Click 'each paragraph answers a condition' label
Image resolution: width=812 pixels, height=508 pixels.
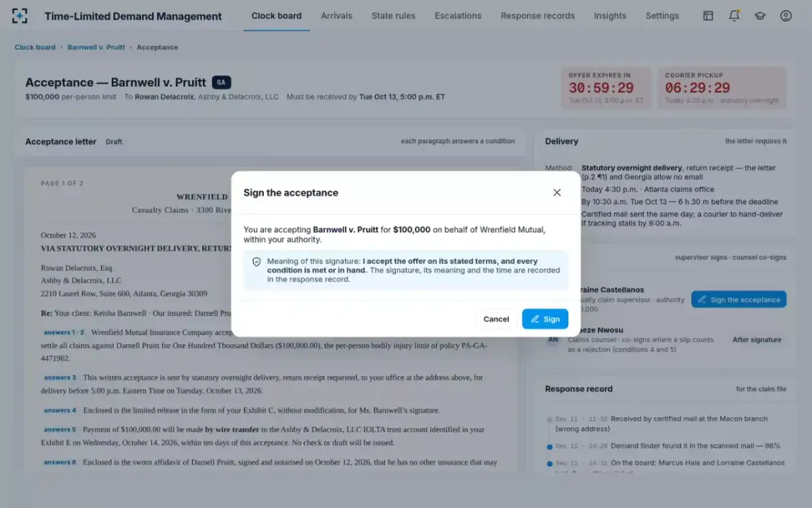point(457,142)
